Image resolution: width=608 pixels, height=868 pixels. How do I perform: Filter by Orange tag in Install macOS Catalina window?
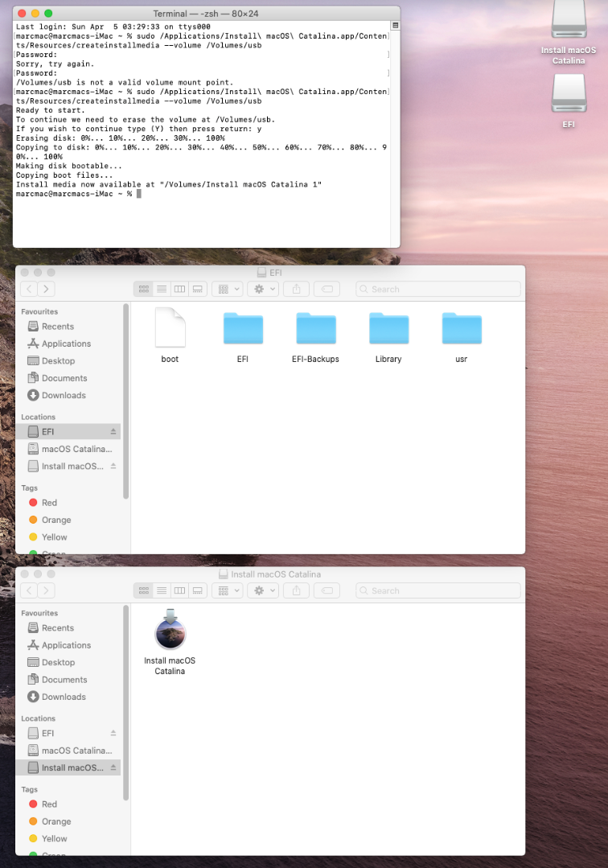(x=68, y=821)
